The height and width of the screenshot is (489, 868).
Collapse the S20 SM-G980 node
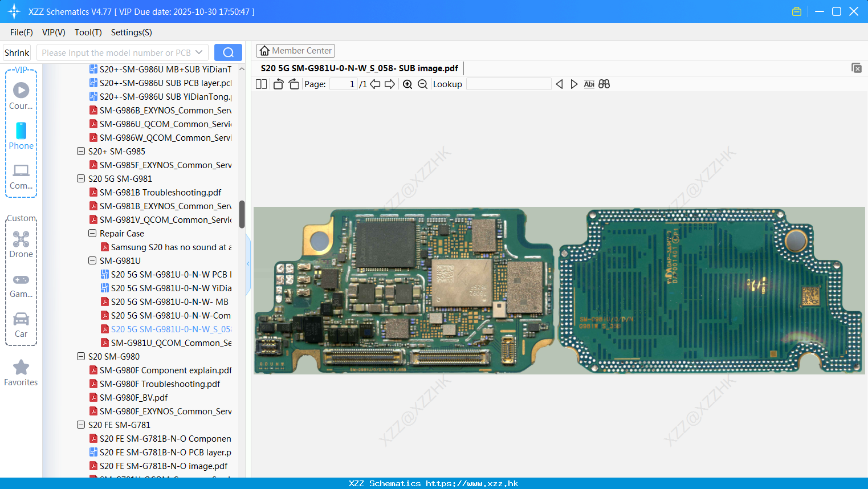tap(81, 357)
